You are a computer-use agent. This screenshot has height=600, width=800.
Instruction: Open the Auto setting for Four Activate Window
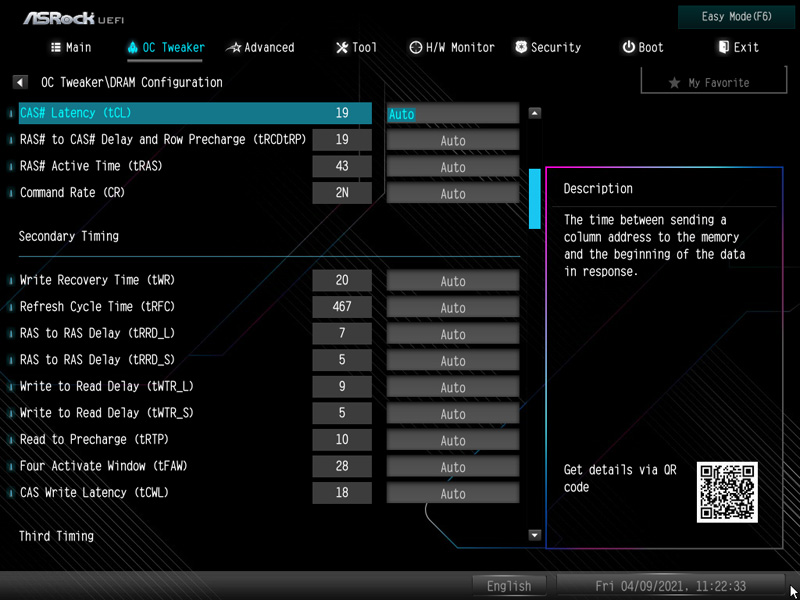pos(453,467)
